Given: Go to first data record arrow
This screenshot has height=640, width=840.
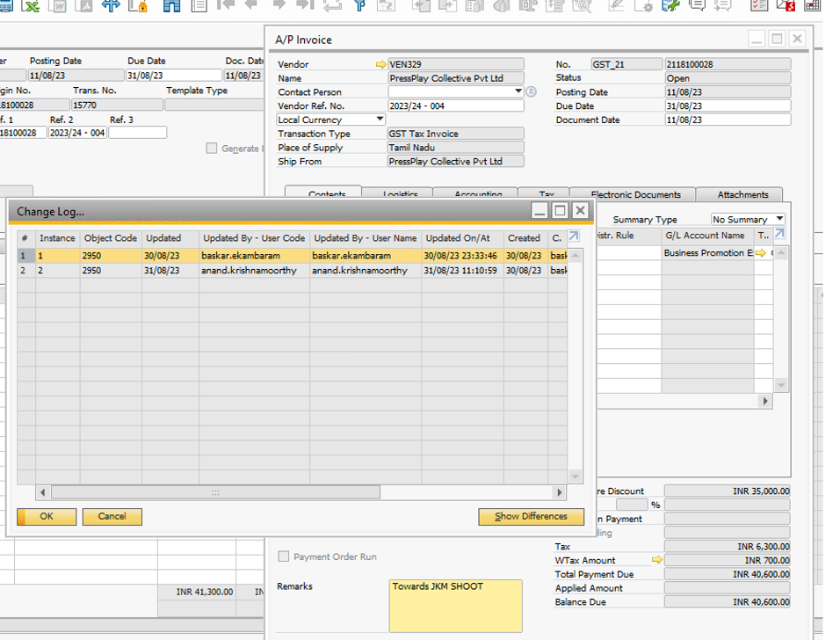Looking at the screenshot, I should (226, 5).
